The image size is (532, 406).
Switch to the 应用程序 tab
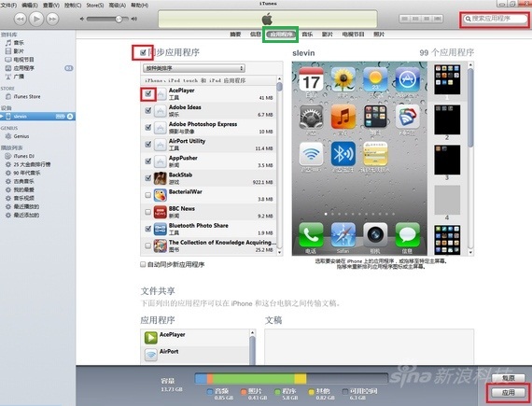click(x=281, y=35)
